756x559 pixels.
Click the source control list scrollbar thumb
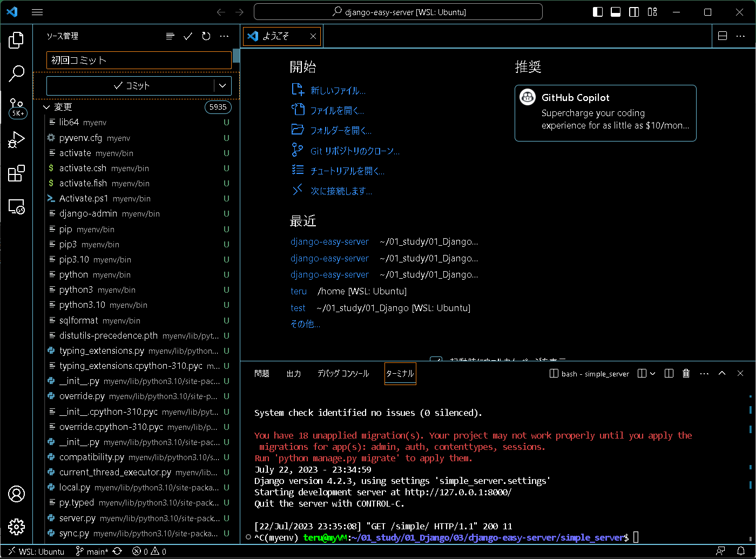[x=236, y=55]
